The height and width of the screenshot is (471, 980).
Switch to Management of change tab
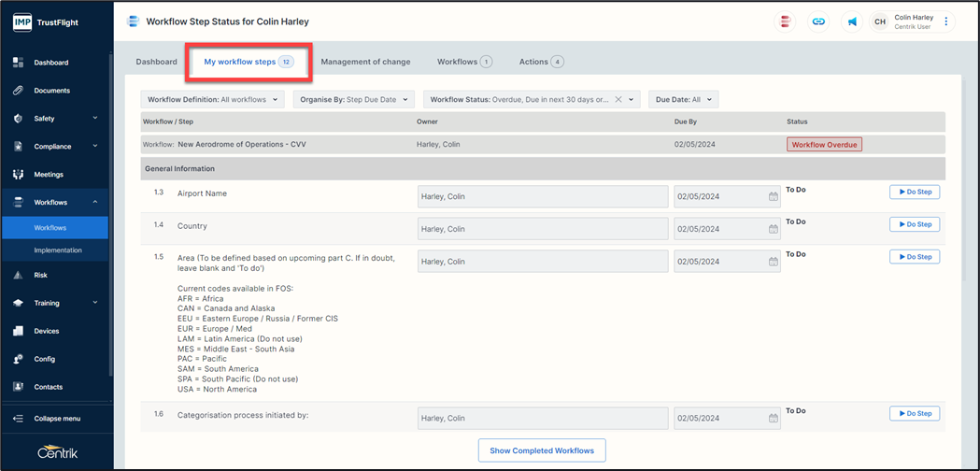click(x=365, y=62)
